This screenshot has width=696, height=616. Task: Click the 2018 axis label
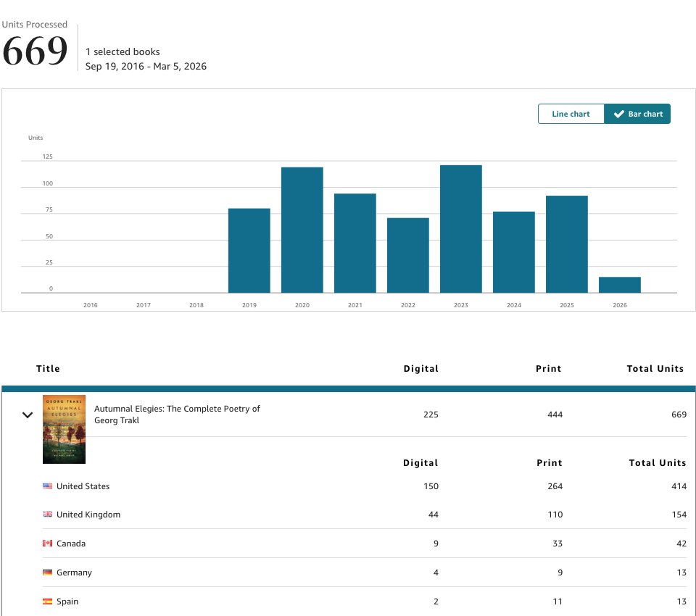pyautogui.click(x=196, y=305)
